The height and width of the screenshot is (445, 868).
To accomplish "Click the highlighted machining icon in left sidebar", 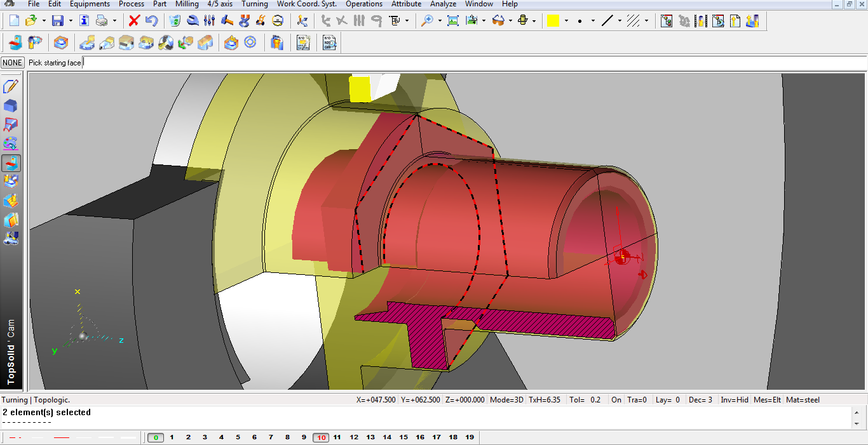I will (x=11, y=163).
